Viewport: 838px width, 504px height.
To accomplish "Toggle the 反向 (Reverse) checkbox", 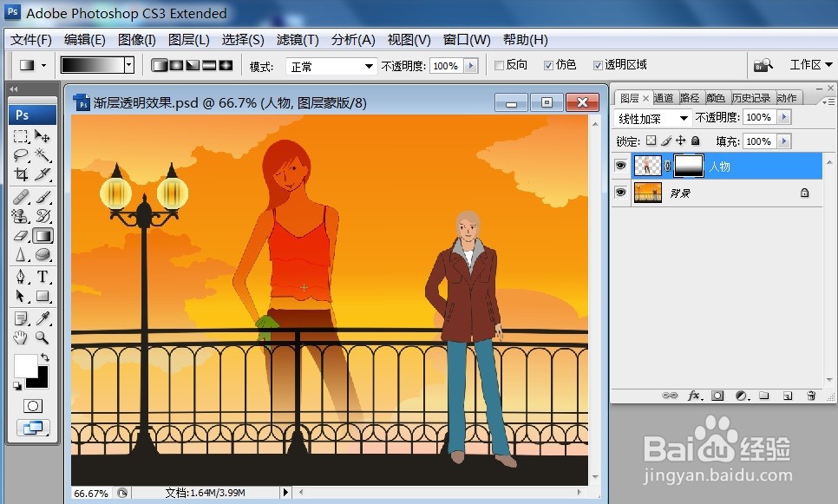I will coord(499,65).
